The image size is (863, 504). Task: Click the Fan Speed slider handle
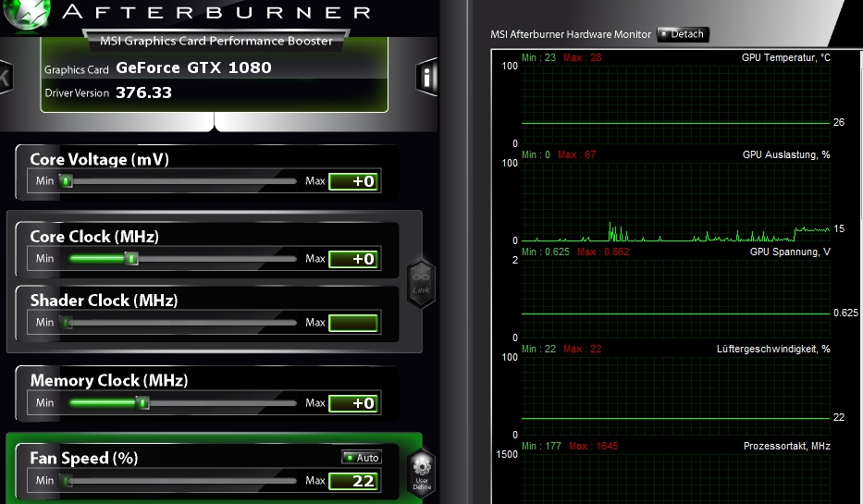tap(66, 481)
